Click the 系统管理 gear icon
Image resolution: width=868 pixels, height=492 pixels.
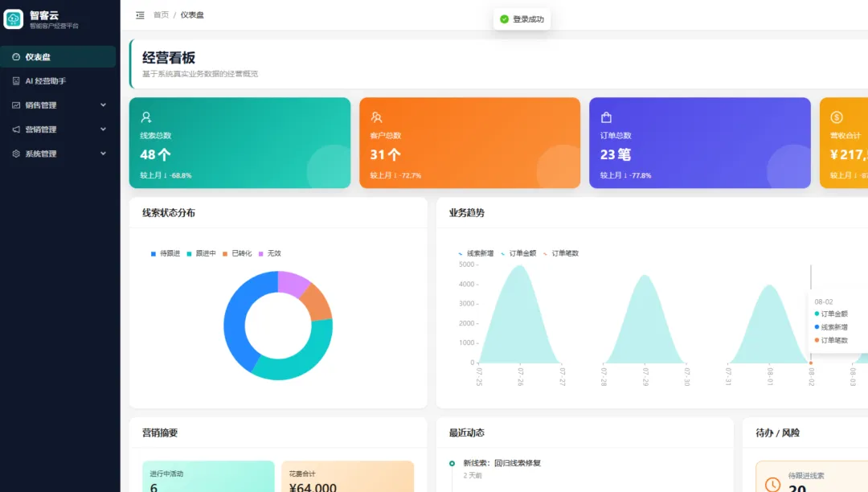16,154
